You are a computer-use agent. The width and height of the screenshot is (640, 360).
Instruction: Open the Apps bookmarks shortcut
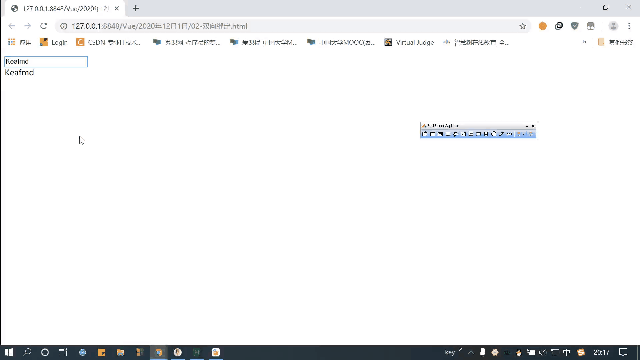(19, 42)
